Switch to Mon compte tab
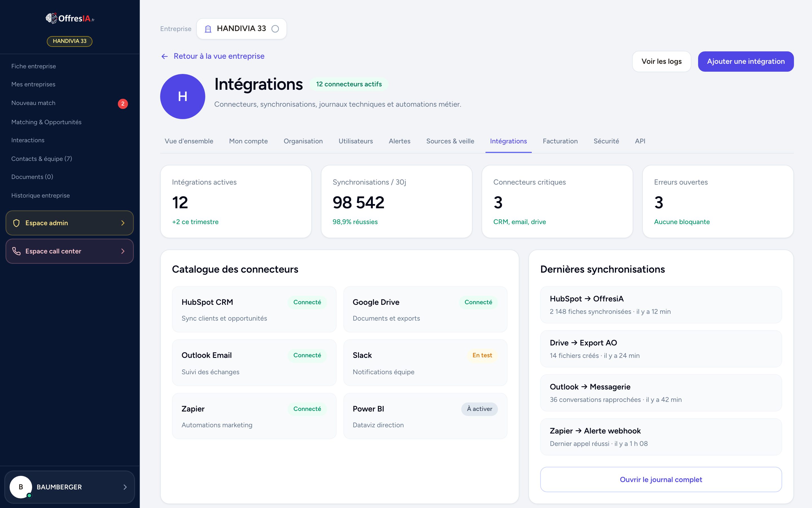The height and width of the screenshot is (508, 812). (248, 141)
